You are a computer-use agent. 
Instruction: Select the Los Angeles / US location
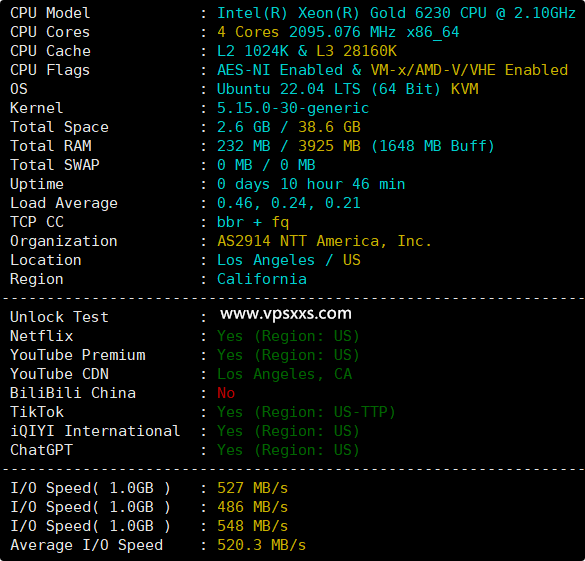click(289, 260)
